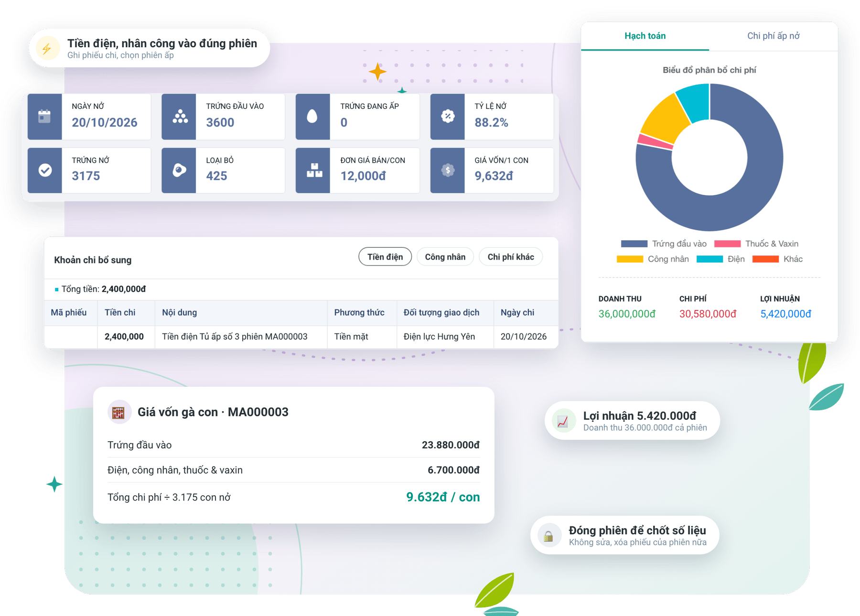The image size is (860, 616).
Task: Click the cracked egg icon for Loại bỏ
Action: 179,170
